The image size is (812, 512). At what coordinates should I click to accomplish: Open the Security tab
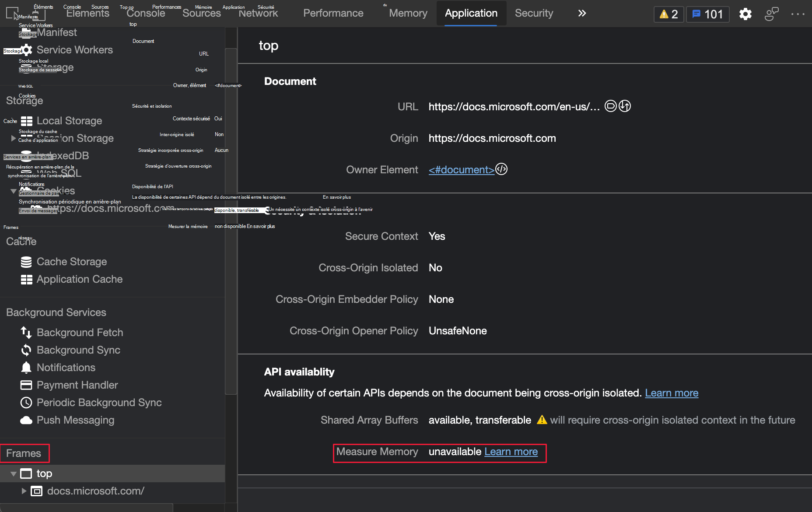pyautogui.click(x=534, y=13)
